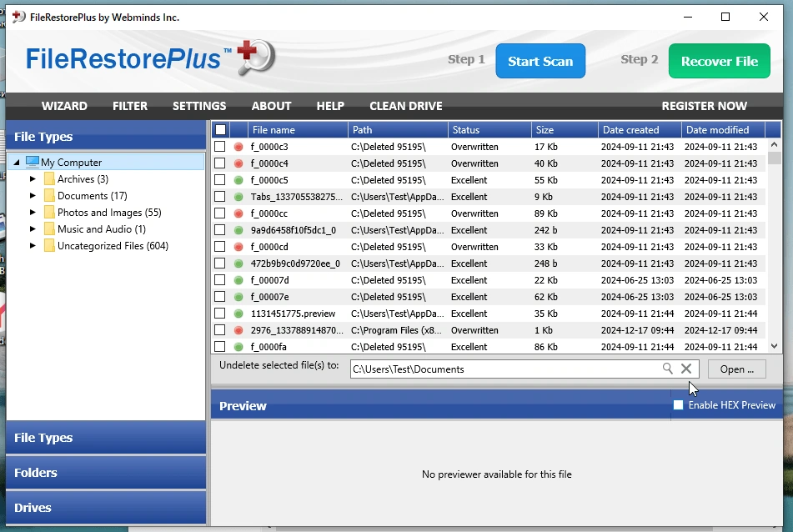Click the green status dot for 9a9d6458f10f5dc1_0

(x=238, y=230)
